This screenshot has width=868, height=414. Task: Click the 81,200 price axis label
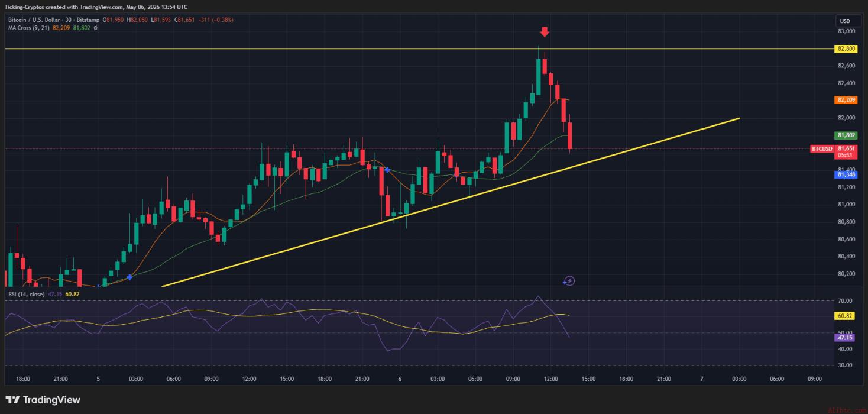(x=847, y=187)
